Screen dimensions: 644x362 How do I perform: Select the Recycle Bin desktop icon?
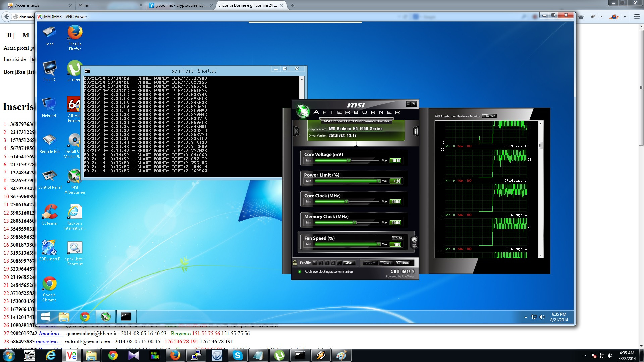tap(49, 143)
